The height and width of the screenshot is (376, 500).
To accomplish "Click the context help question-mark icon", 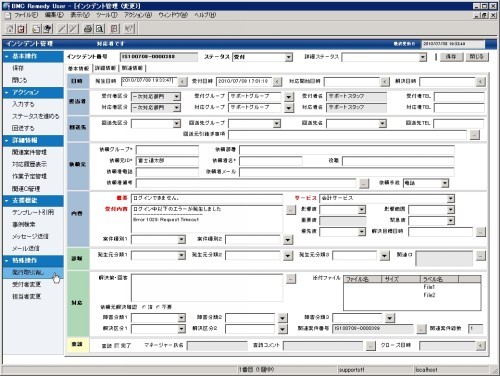I will [129, 29].
